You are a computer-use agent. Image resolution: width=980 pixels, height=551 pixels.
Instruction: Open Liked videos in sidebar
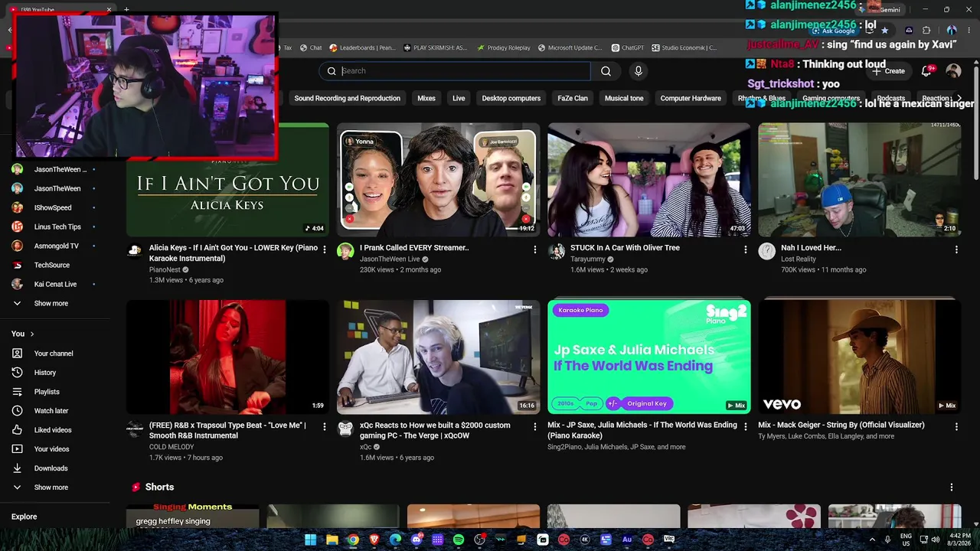coord(53,430)
